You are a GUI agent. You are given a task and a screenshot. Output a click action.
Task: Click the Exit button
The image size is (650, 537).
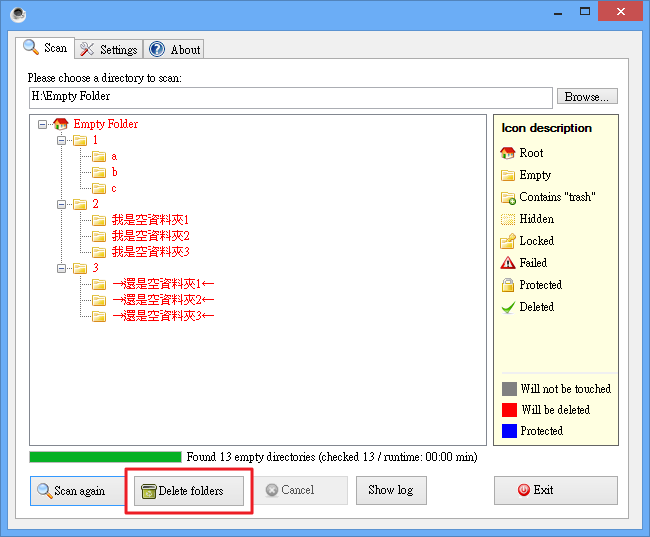pos(555,490)
